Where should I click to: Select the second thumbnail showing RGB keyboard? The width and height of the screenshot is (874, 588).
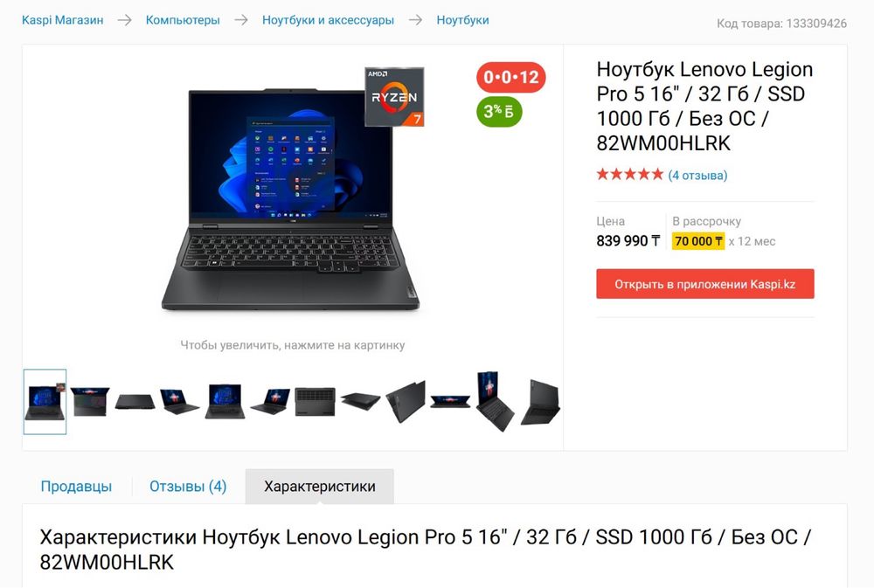coord(90,401)
